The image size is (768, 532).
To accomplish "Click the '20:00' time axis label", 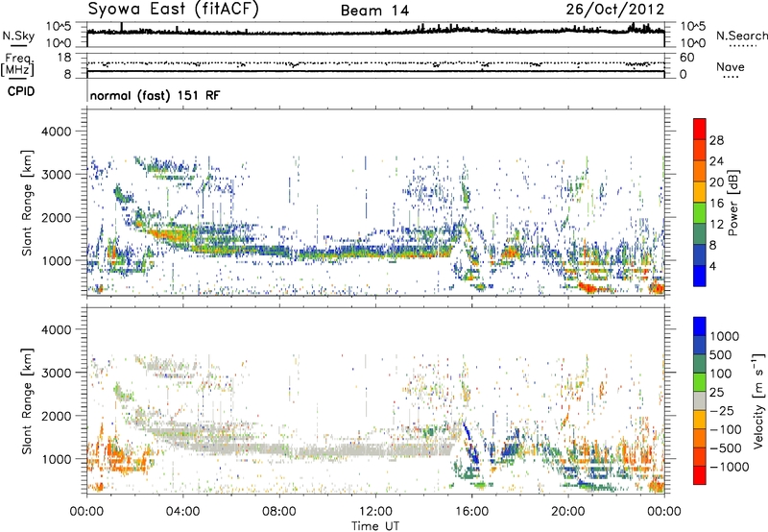I will pyautogui.click(x=568, y=511).
